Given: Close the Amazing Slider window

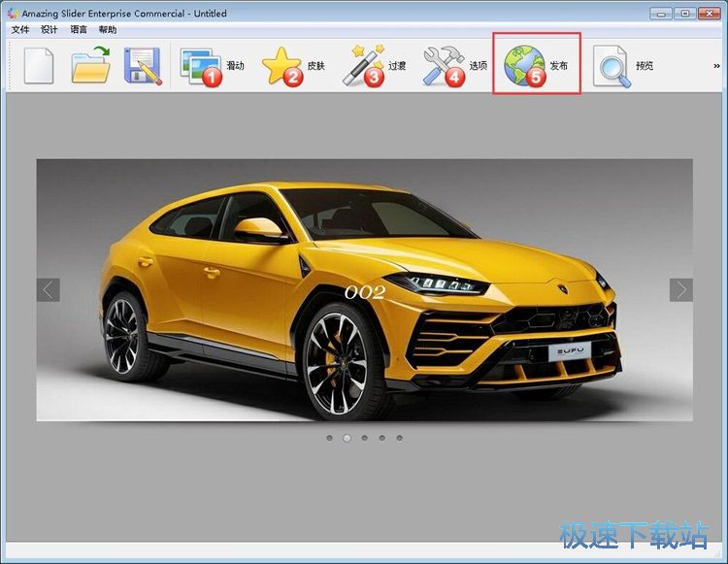Looking at the screenshot, I should point(710,14).
